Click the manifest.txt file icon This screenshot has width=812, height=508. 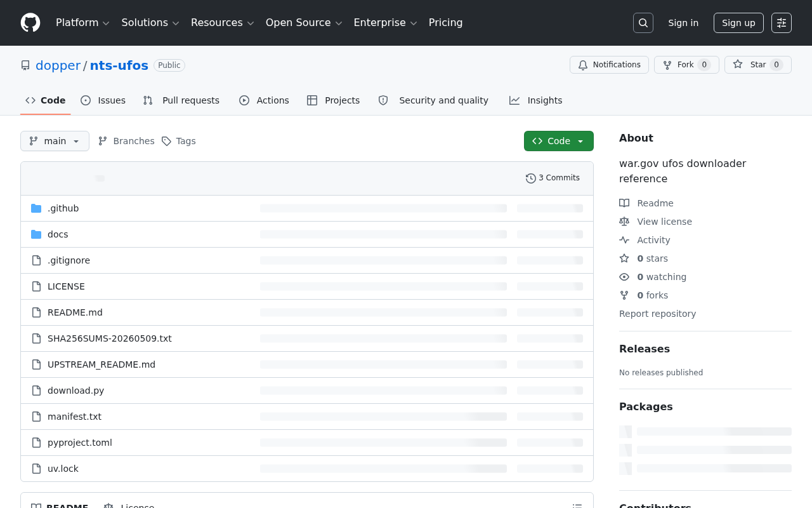pyautogui.click(x=36, y=417)
